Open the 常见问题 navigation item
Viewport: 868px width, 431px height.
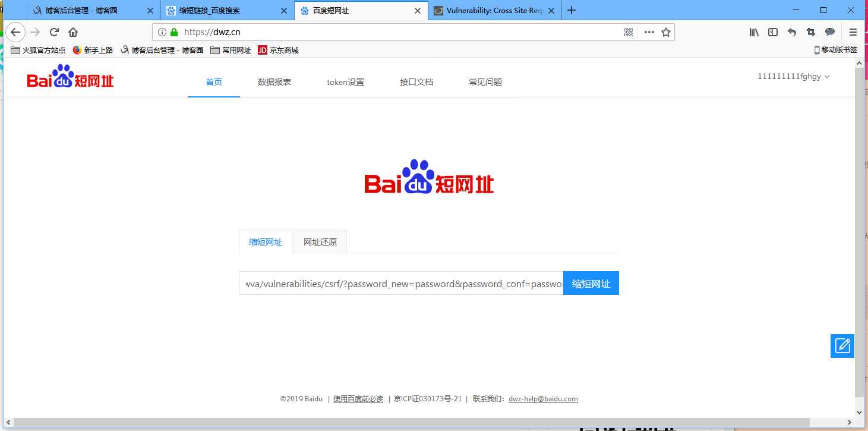[x=485, y=82]
